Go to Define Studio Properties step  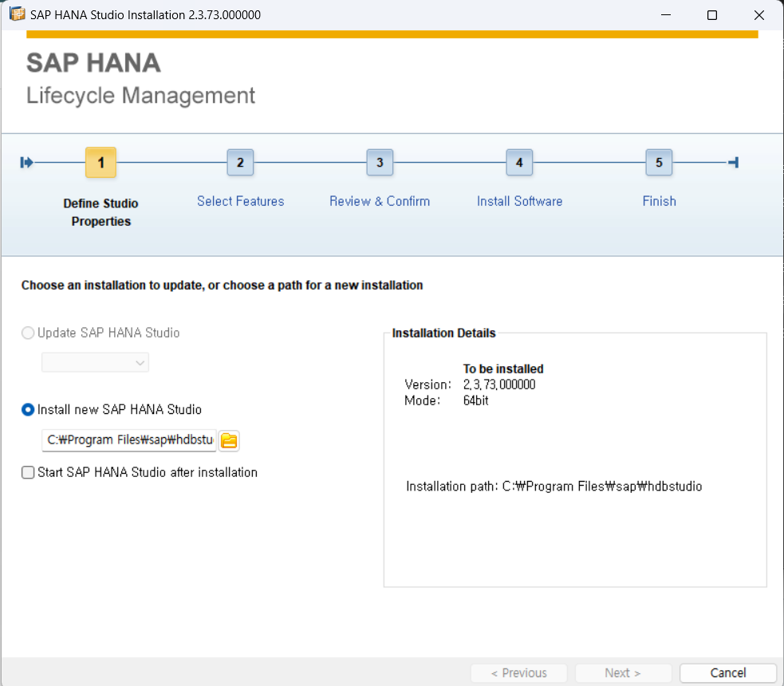pos(101,212)
